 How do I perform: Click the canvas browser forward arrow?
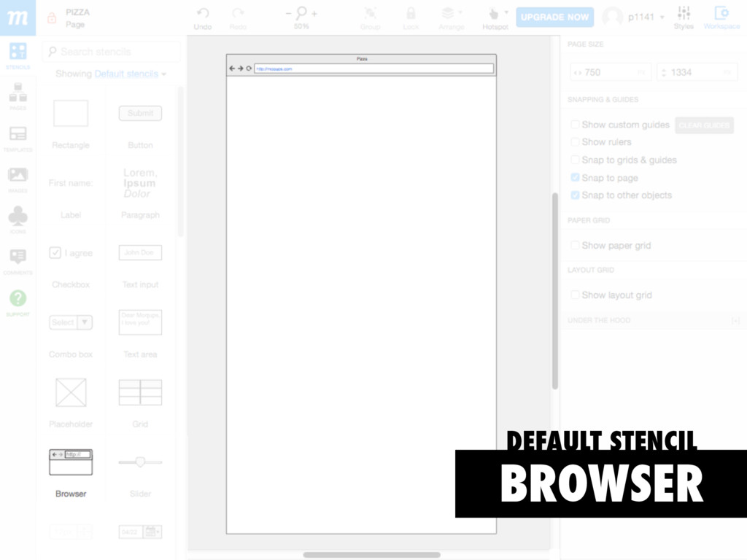241,69
